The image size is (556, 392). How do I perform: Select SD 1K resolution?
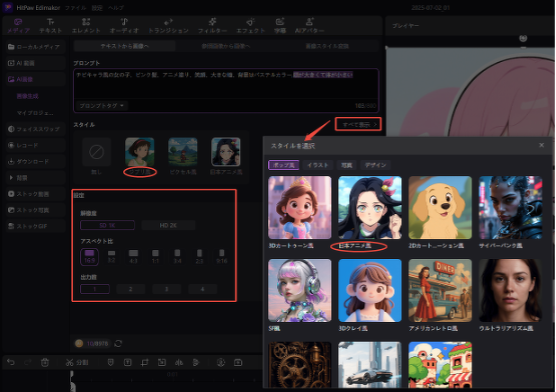[x=107, y=225]
